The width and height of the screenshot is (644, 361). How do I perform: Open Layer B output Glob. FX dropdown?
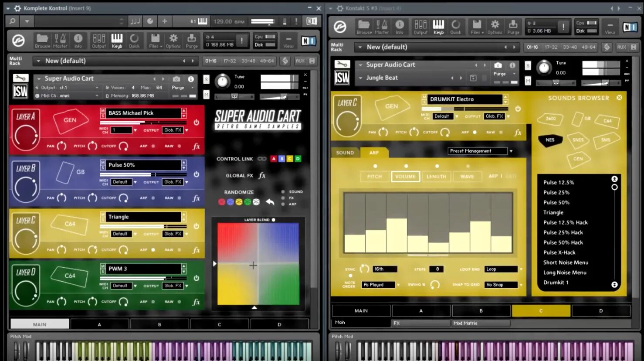pyautogui.click(x=175, y=182)
